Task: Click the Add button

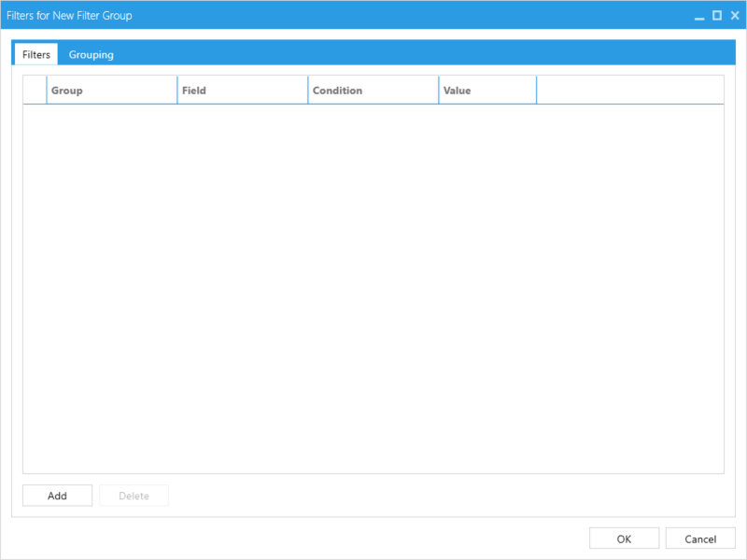Action: click(57, 496)
